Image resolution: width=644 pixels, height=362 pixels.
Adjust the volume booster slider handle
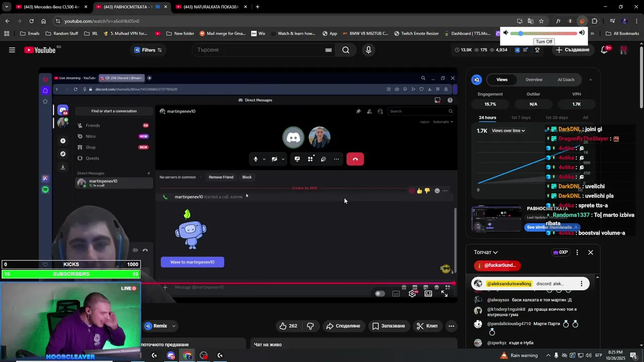(520, 33)
